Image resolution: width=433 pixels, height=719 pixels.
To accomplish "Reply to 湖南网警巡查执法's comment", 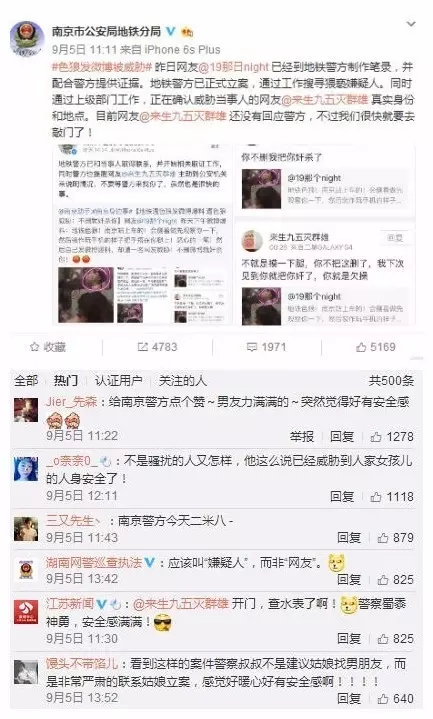I will pos(350,580).
